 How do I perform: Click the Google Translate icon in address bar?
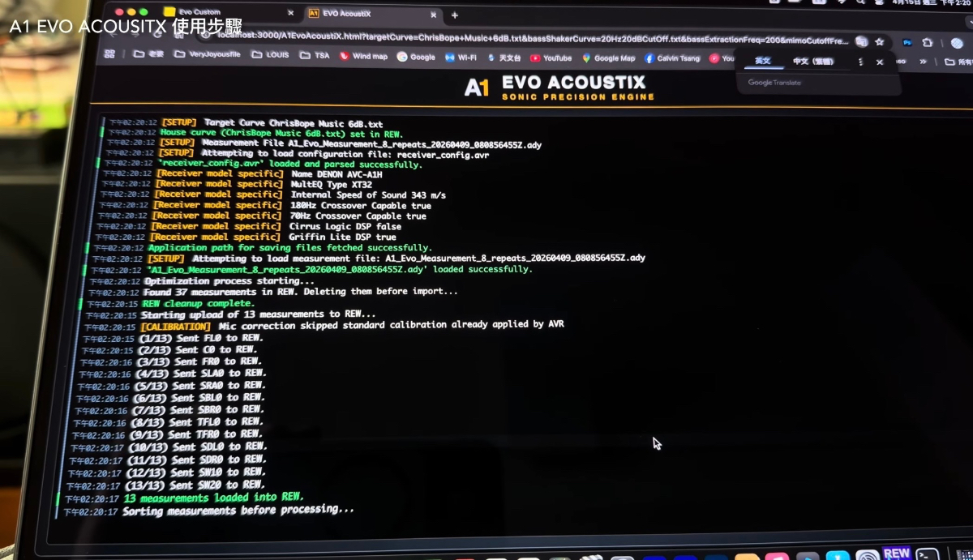(x=861, y=41)
